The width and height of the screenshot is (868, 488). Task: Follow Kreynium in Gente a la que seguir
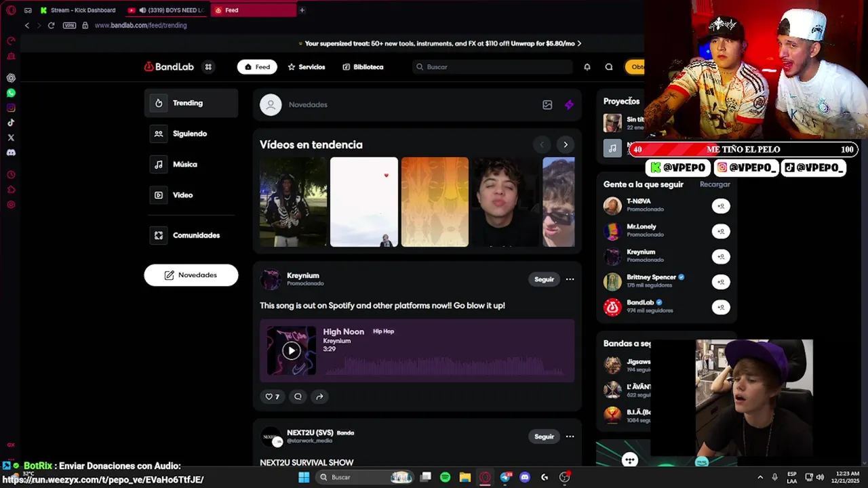(721, 256)
